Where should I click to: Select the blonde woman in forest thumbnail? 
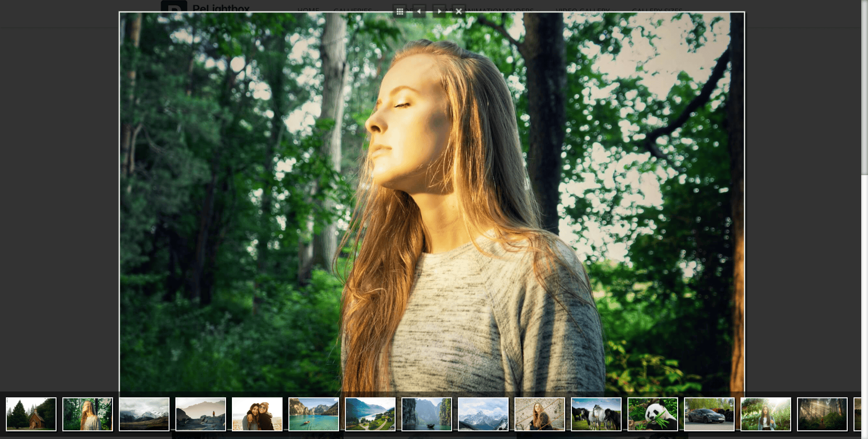(88, 414)
